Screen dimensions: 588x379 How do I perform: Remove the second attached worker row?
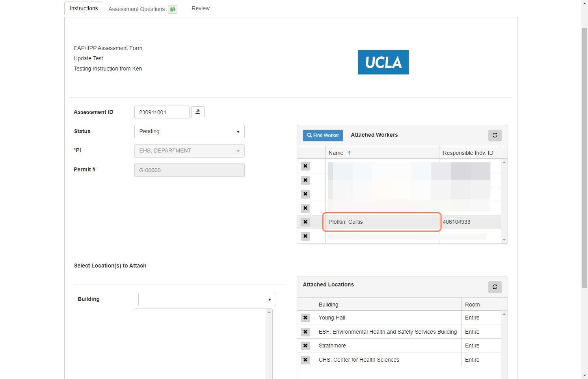click(305, 180)
